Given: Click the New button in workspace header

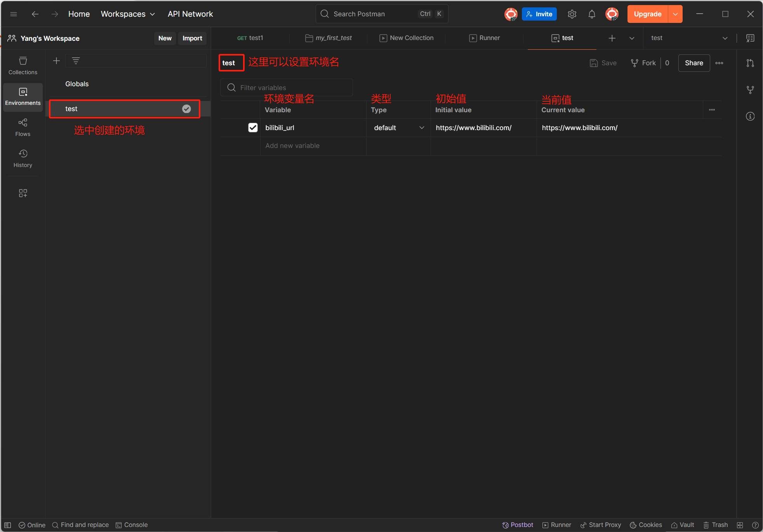Looking at the screenshot, I should [165, 38].
